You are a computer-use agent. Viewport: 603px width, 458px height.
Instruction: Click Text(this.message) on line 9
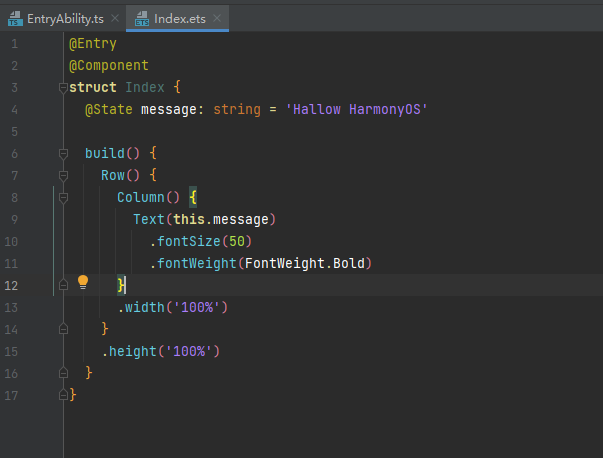pos(204,220)
